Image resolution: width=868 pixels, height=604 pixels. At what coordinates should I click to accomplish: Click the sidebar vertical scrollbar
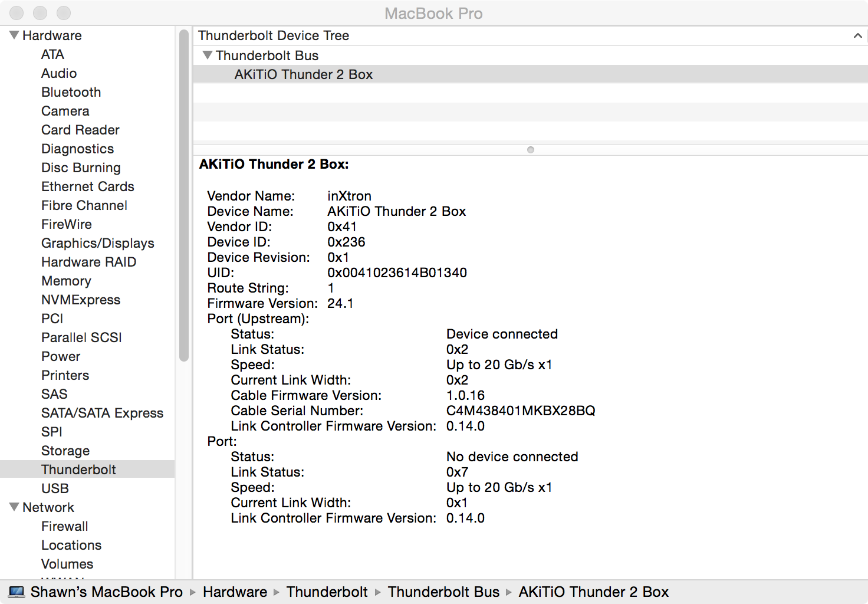pos(184,195)
